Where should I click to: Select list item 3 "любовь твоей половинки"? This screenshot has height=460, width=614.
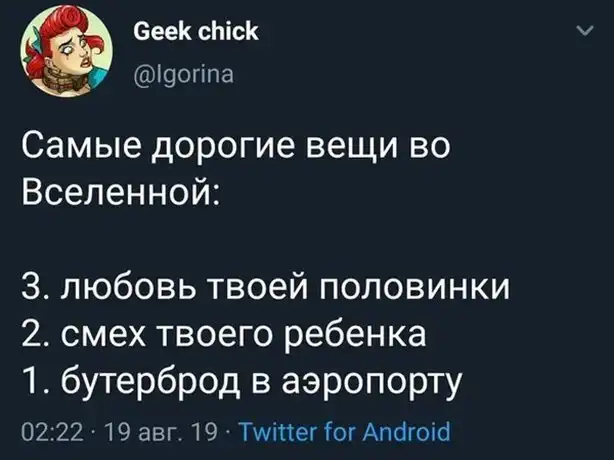click(265, 287)
